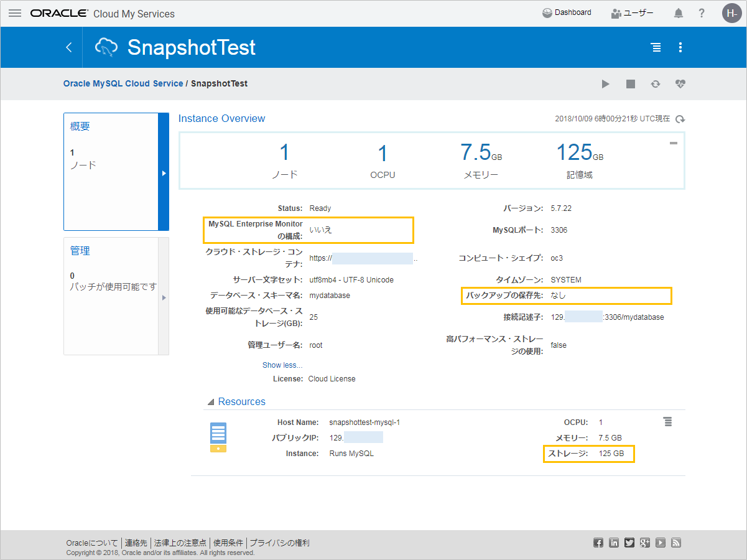
Task: Click the version value 5.7.22
Action: click(x=561, y=208)
